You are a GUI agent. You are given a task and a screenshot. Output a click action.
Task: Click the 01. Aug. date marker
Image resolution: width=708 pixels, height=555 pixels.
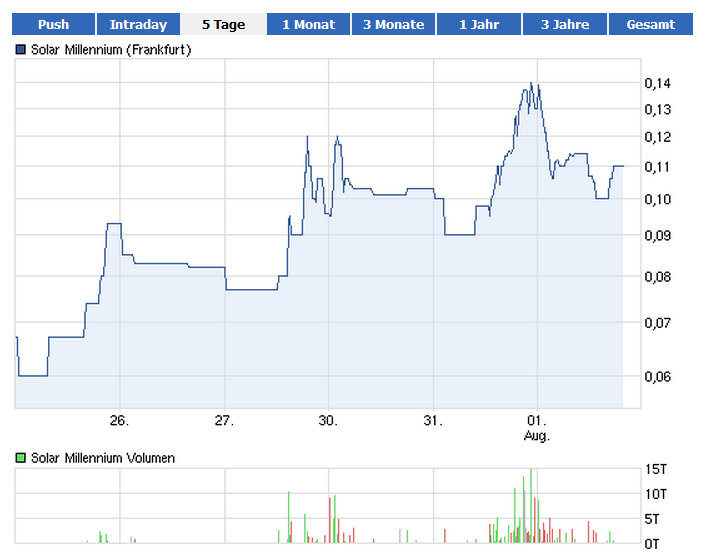click(538, 427)
